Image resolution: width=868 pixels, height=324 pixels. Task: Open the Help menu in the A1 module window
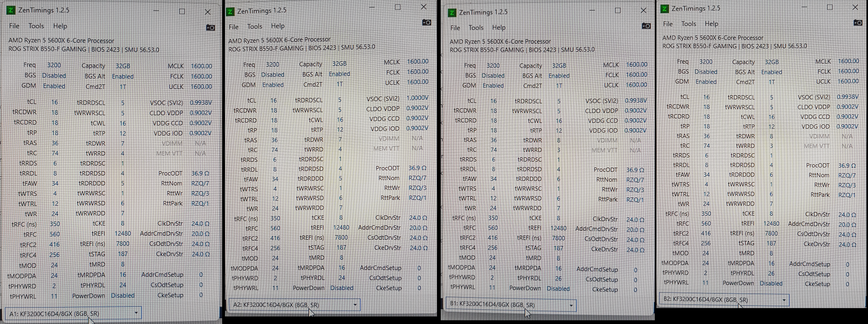[60, 26]
